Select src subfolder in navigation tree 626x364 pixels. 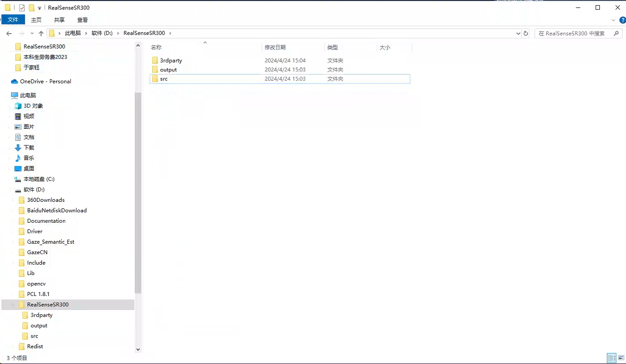click(35, 336)
